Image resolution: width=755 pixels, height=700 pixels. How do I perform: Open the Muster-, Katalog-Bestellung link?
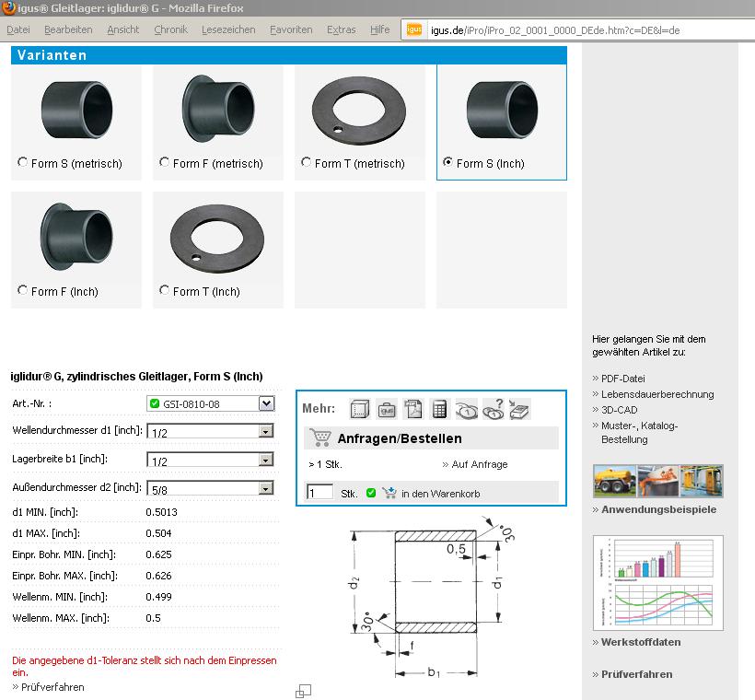point(639,432)
